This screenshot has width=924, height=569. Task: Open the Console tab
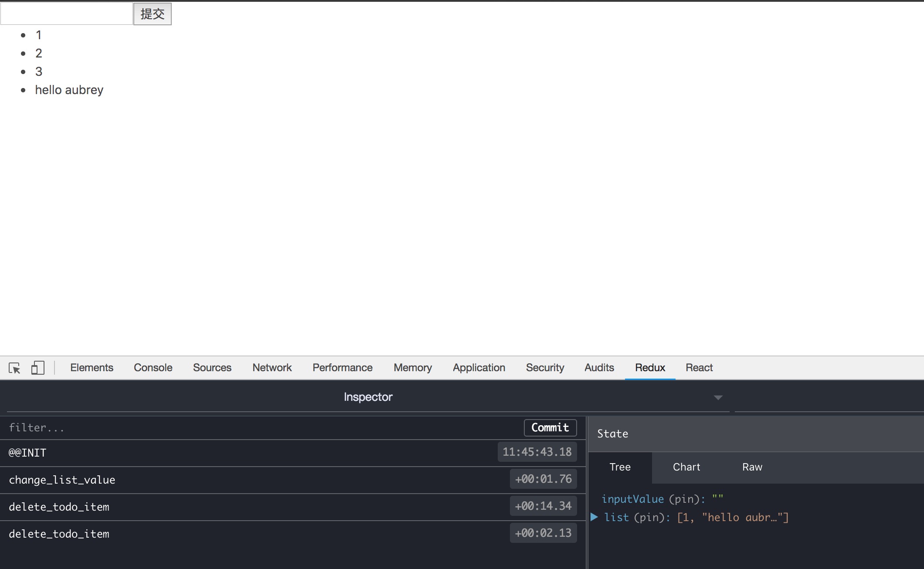coord(153,368)
